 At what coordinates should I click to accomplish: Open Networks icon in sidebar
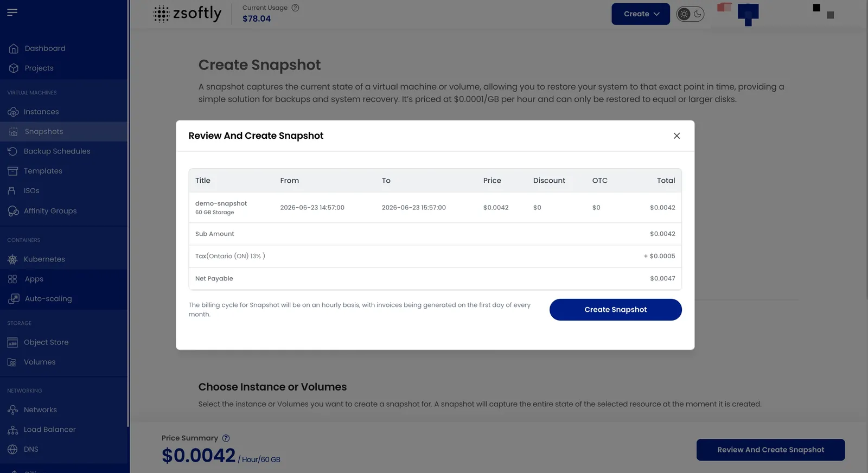[x=12, y=410]
